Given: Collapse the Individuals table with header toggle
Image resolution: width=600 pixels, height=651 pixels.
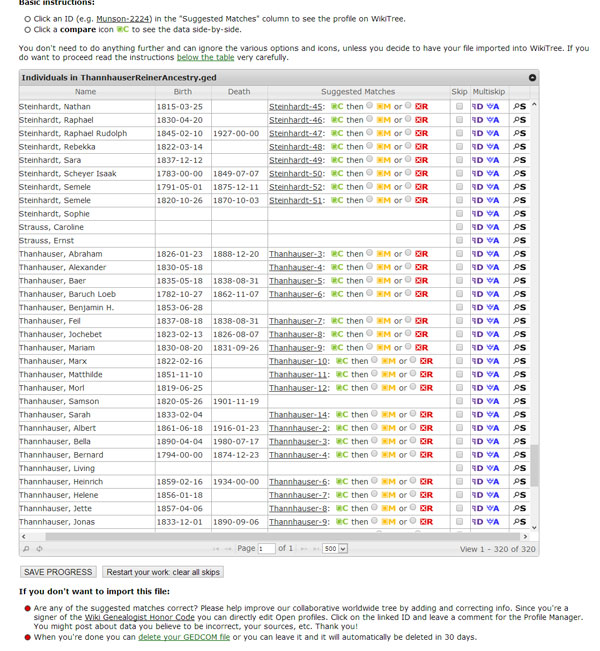Looking at the screenshot, I should 532,78.
